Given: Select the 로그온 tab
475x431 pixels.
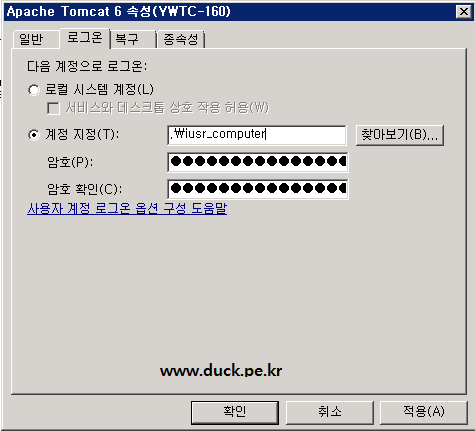Looking at the screenshot, I should point(85,38).
